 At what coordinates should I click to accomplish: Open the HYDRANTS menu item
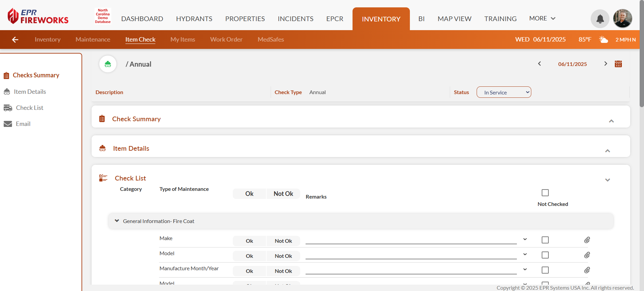tap(194, 19)
